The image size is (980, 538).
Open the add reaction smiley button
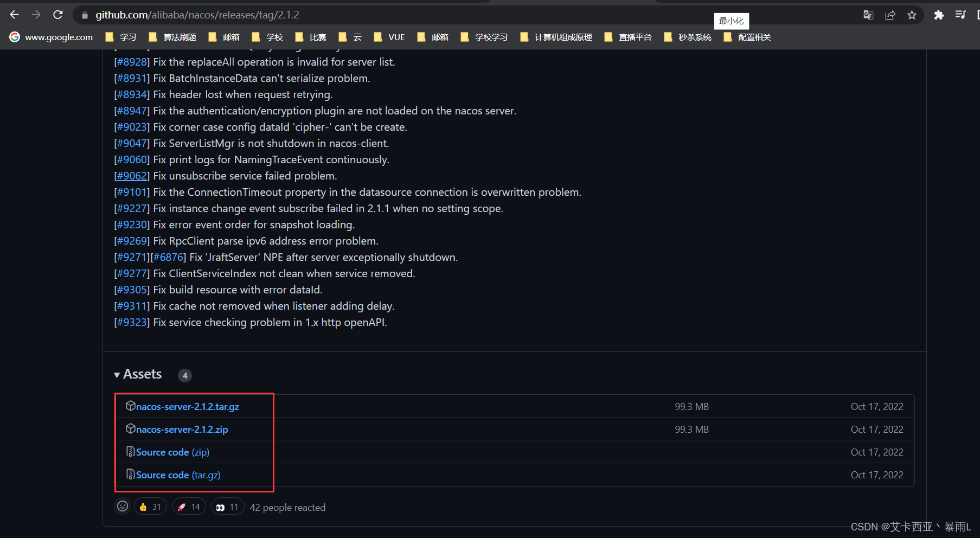coord(123,506)
